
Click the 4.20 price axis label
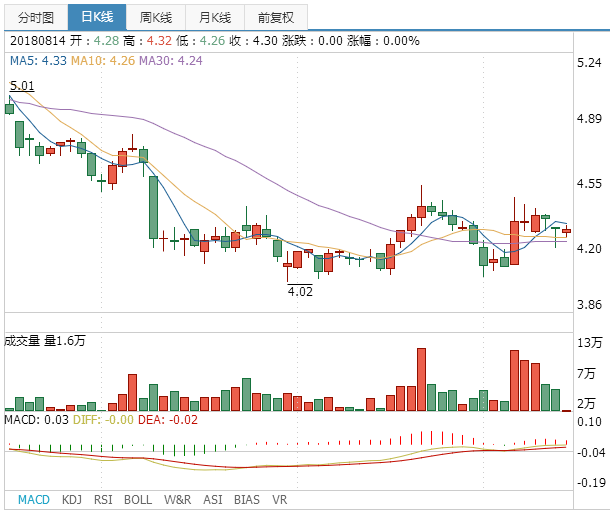(x=589, y=248)
